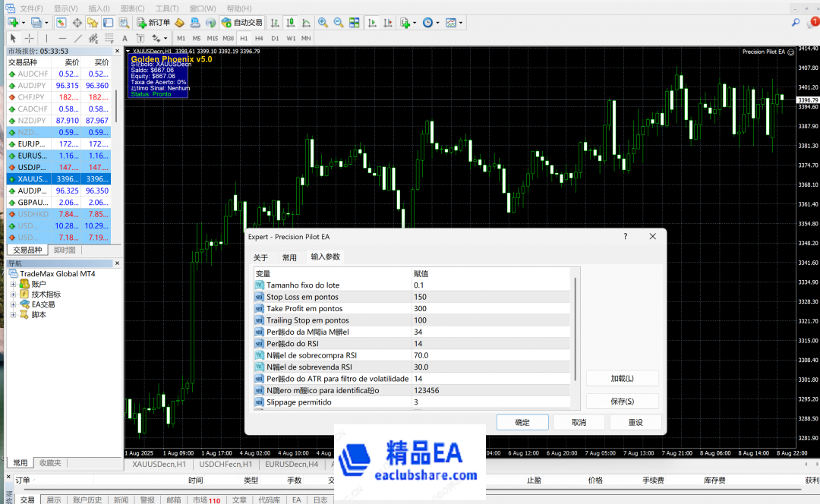Switch timeframe to M30
Image resolution: width=820 pixels, height=504 pixels.
click(228, 38)
